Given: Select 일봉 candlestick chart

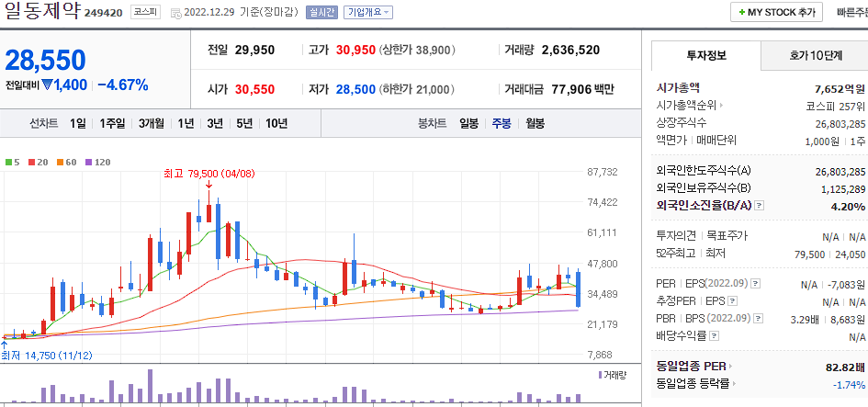Looking at the screenshot, I should [468, 123].
